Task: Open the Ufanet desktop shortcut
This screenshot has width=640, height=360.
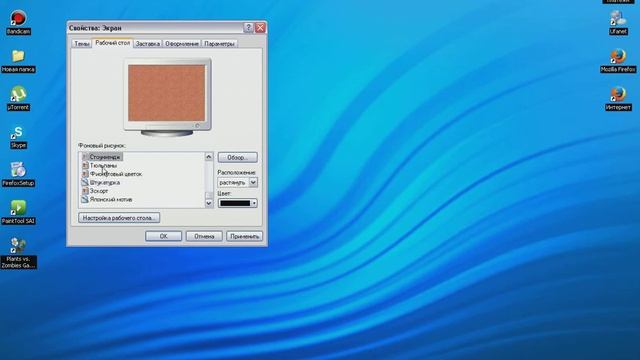Action: pyautogui.click(x=618, y=22)
